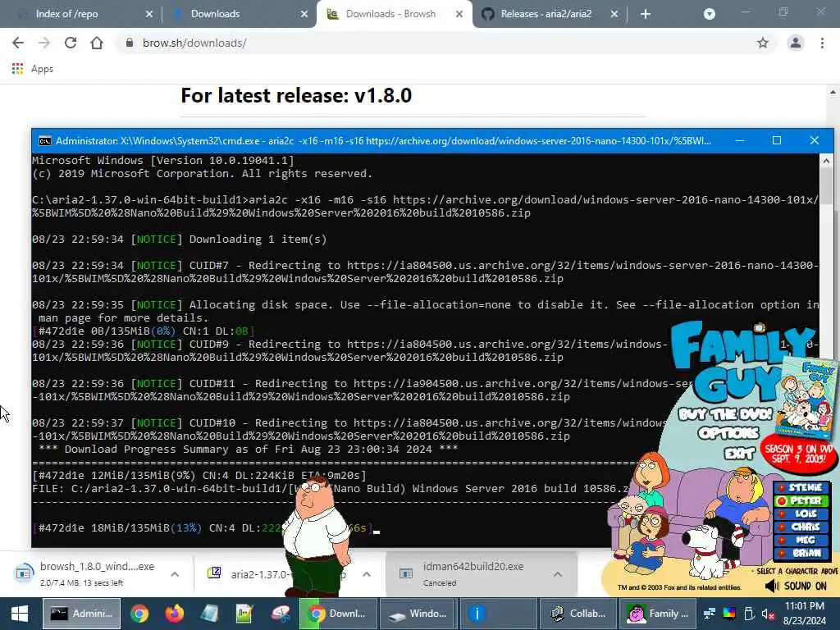Viewport: 840px width, 630px height.
Task: Open the Windows Start menu
Action: tap(20, 614)
